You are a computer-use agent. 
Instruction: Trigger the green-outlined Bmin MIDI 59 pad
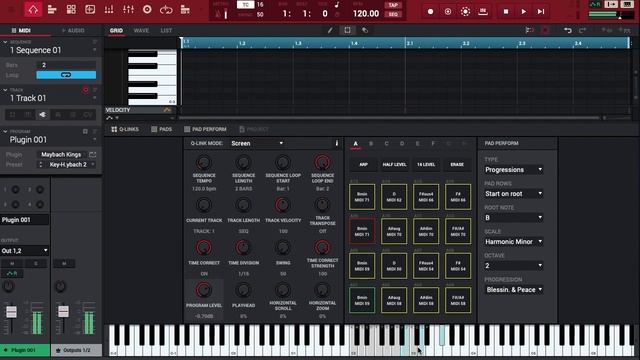362,300
